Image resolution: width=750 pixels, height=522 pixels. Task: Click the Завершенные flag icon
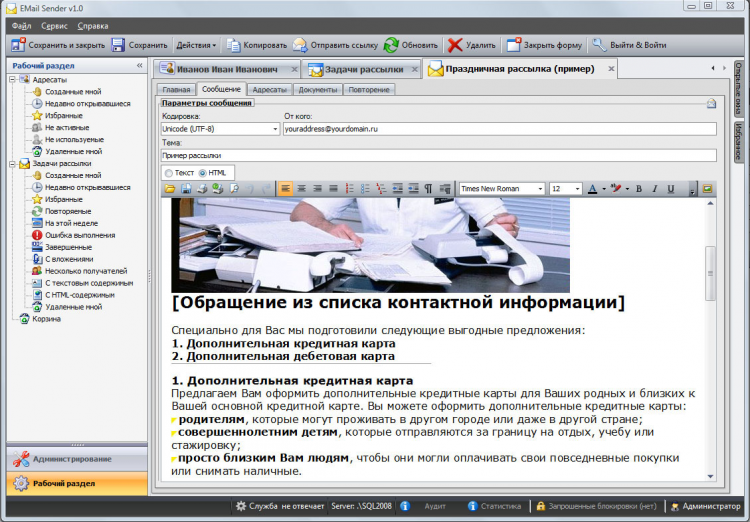pyautogui.click(x=37, y=247)
